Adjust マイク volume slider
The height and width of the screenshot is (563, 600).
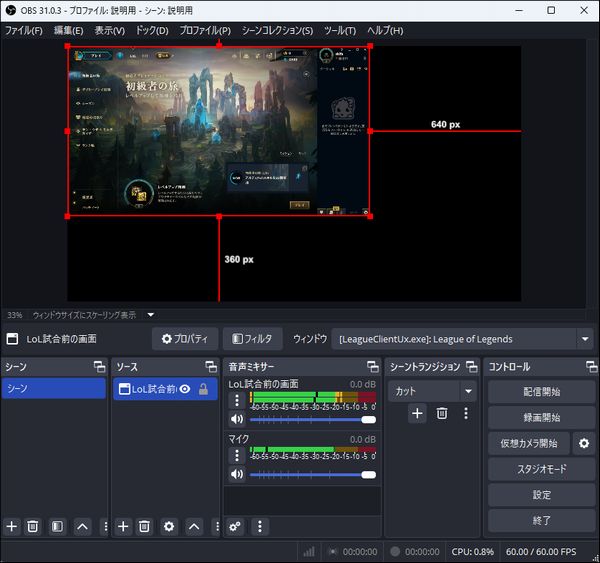click(313, 475)
